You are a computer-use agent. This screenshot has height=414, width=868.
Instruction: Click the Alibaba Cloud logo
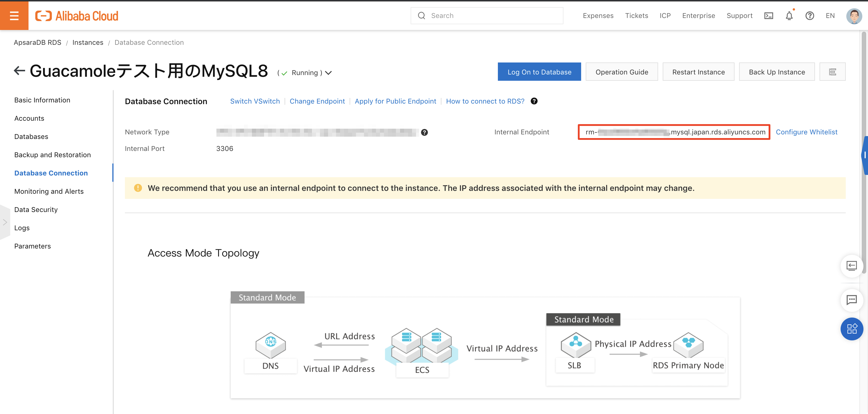[77, 16]
